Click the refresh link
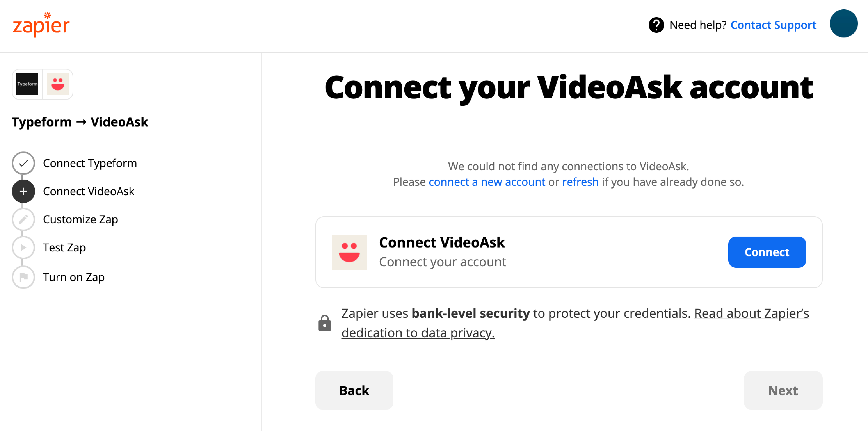The width and height of the screenshot is (868, 431). 580,182
